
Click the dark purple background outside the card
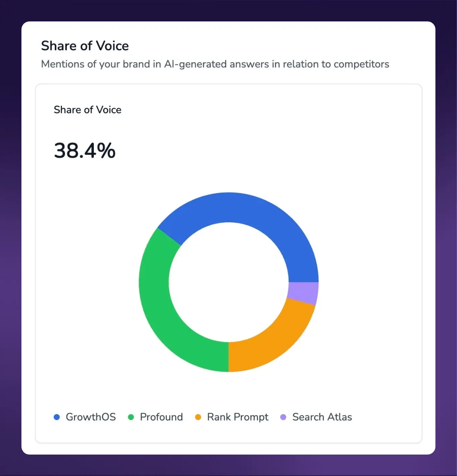[x=10, y=234]
